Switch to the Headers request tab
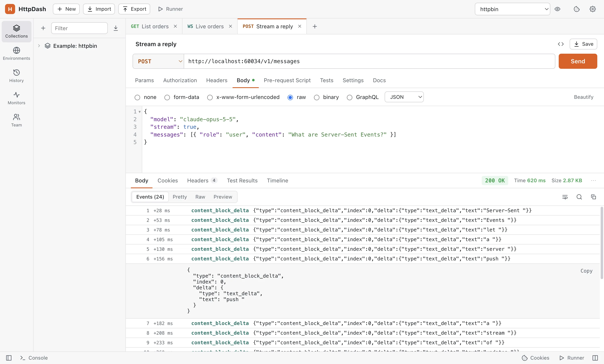Screen dimensions: 604x364 coord(217,80)
